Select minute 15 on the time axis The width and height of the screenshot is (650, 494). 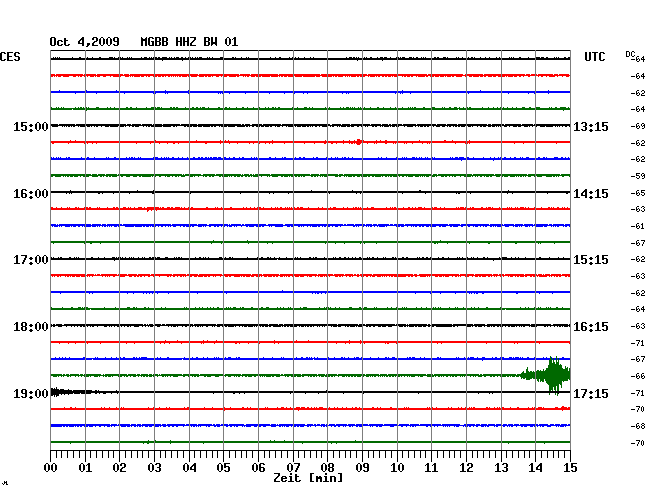tap(570, 468)
